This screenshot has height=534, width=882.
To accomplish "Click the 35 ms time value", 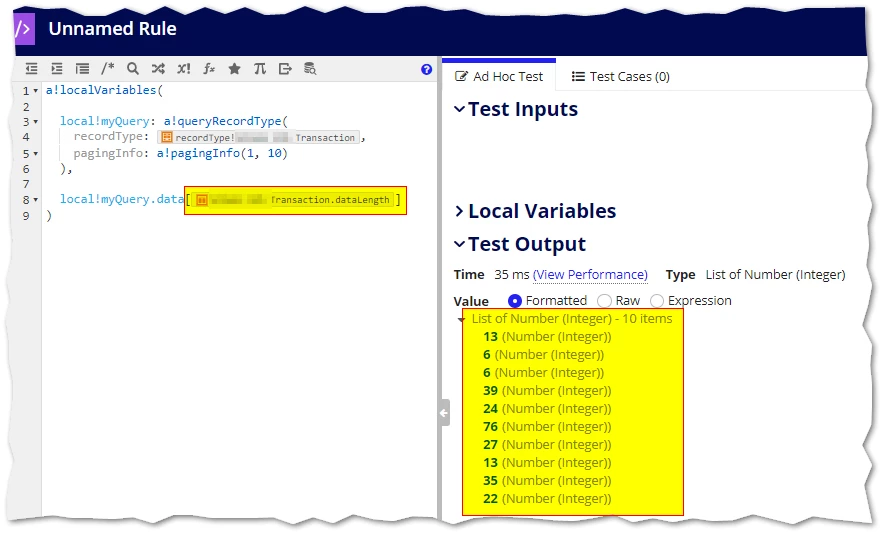I will pyautogui.click(x=511, y=275).
